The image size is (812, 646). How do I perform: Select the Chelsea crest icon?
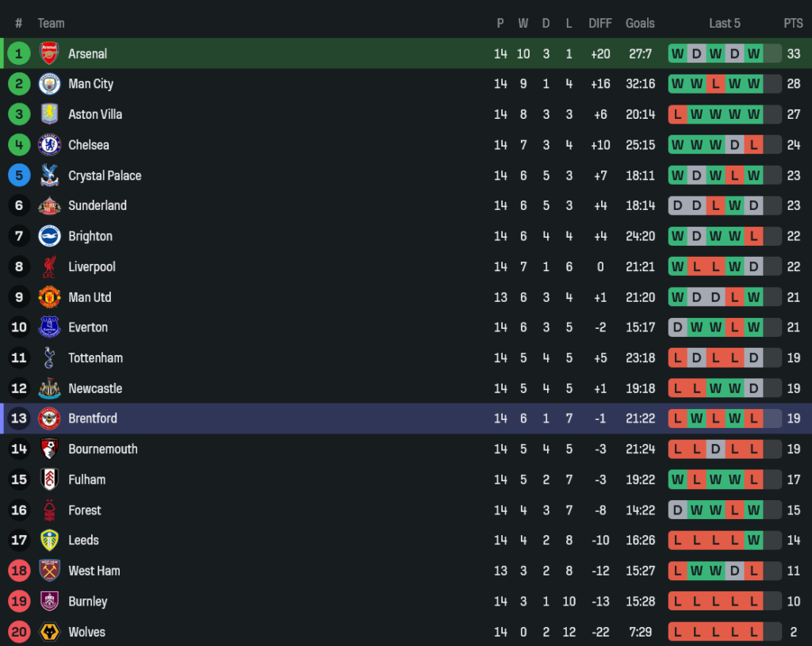[49, 145]
